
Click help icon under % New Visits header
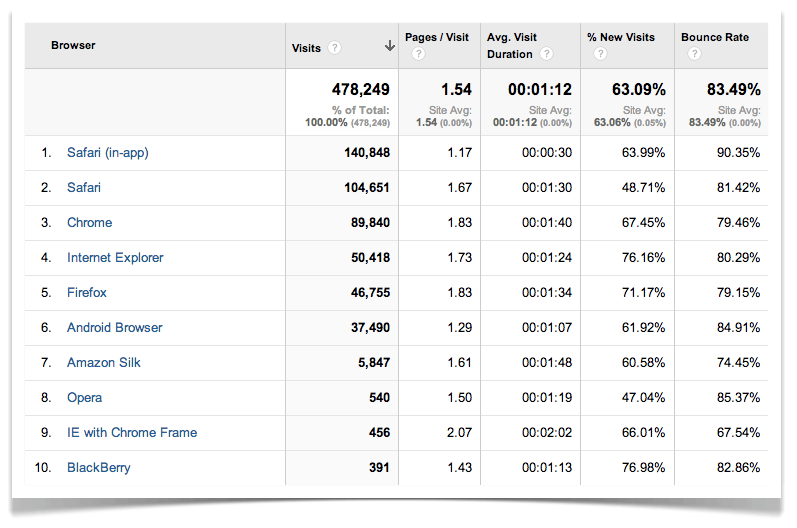pos(593,54)
